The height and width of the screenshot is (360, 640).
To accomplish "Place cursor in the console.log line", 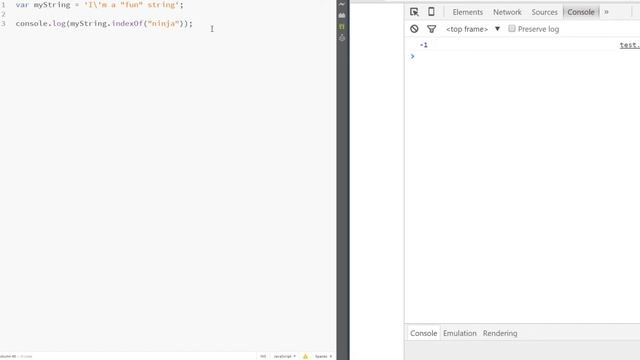I will (x=104, y=24).
